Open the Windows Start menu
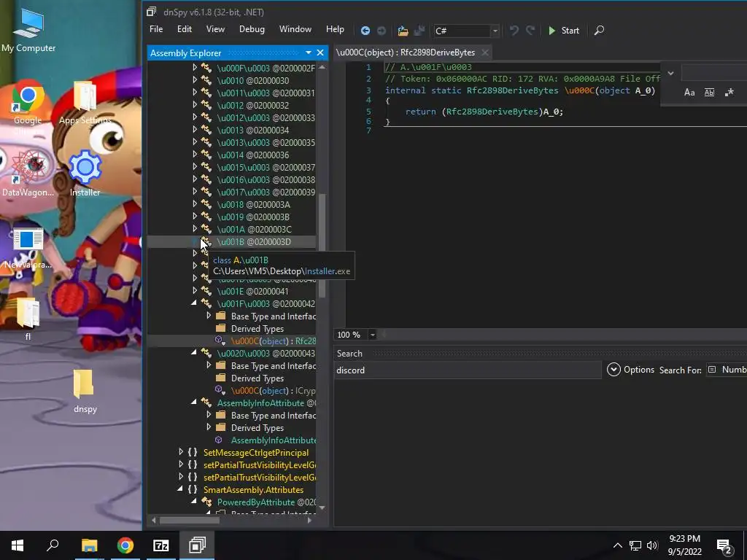Screen dimensions: 747x560 tap(18, 545)
